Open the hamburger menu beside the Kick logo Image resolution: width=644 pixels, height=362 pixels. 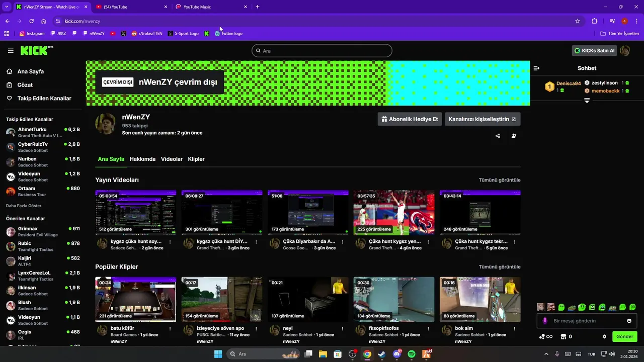11,51
